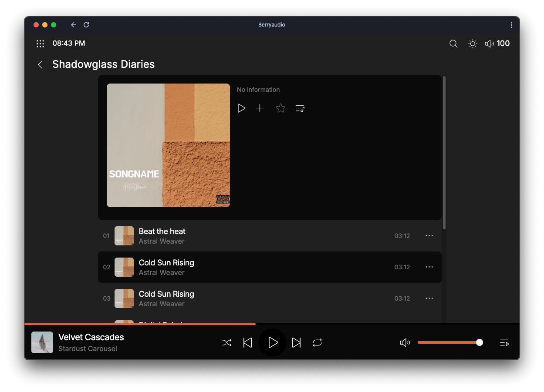The height and width of the screenshot is (392, 544).
Task: Add album using the plus icon
Action: pyautogui.click(x=260, y=108)
